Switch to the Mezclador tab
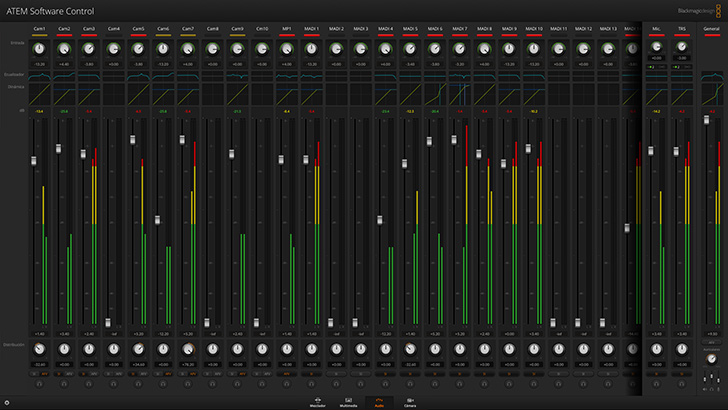This screenshot has width=728, height=410. (319, 402)
